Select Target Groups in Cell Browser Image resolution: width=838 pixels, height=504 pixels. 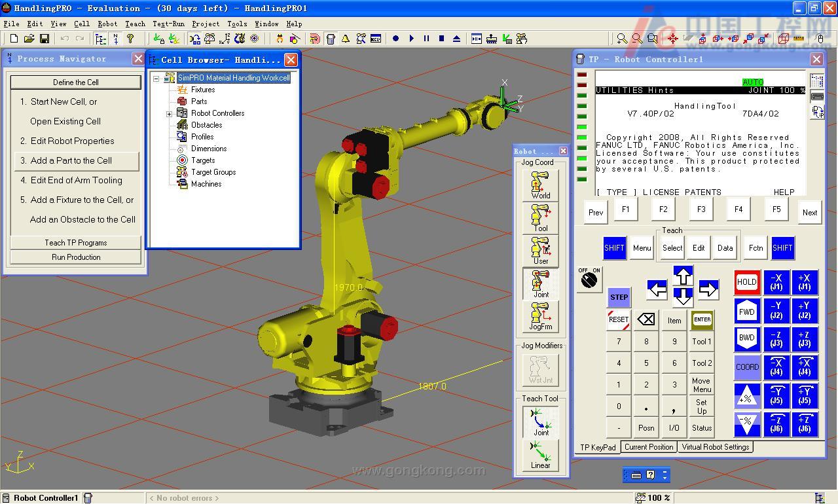tap(213, 172)
